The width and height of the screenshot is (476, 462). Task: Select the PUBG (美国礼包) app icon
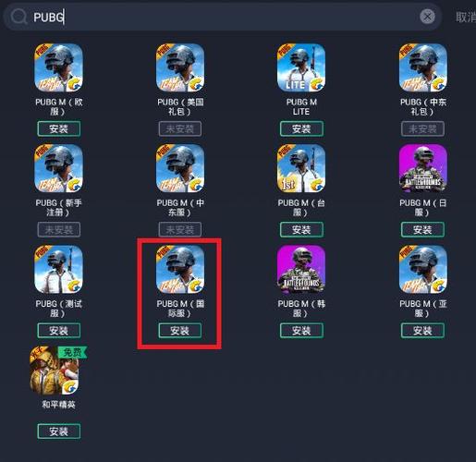[x=180, y=67]
